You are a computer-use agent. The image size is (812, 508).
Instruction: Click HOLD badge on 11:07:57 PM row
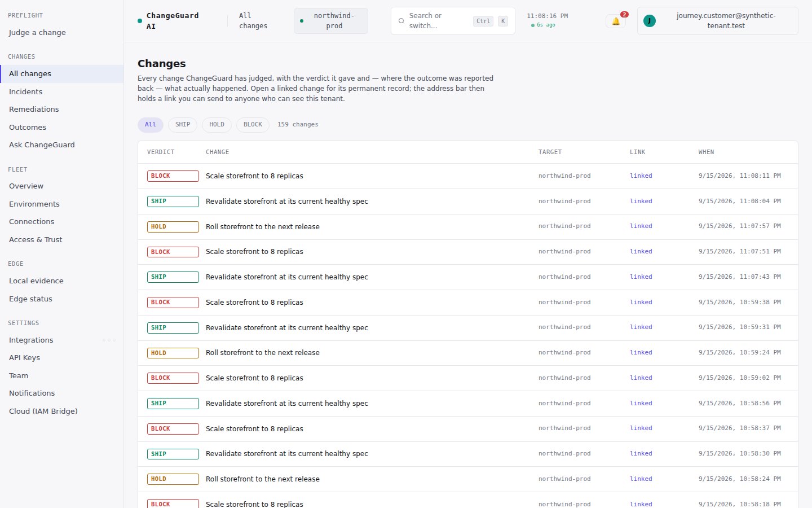point(173,227)
